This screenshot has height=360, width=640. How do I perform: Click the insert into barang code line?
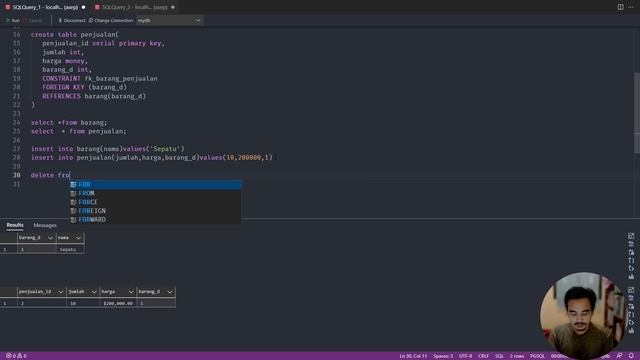click(108, 149)
